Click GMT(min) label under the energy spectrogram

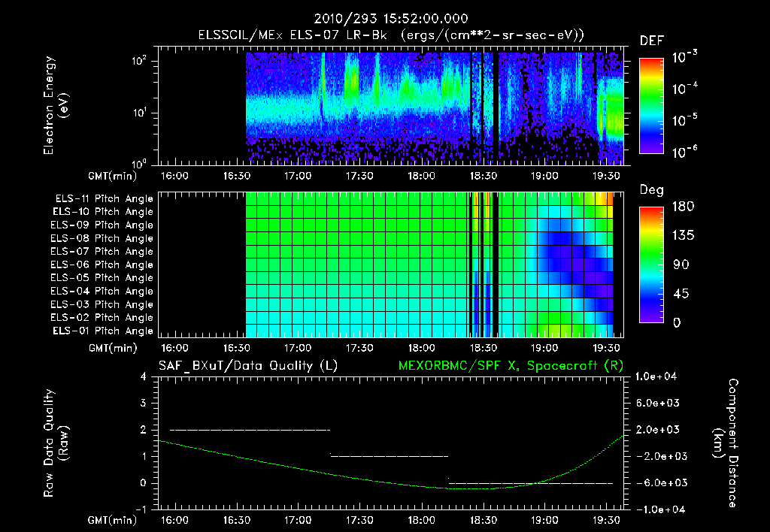pyautogui.click(x=112, y=176)
